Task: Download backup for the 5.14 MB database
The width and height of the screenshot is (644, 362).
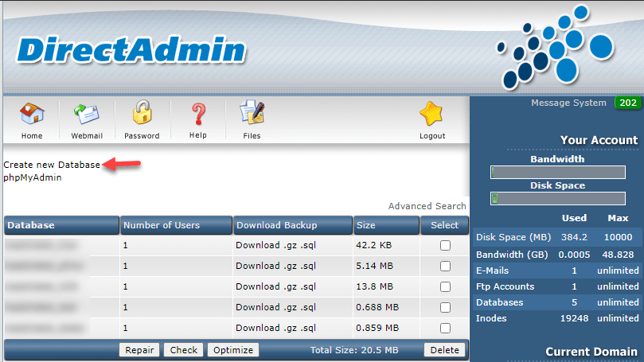Action: point(275,266)
